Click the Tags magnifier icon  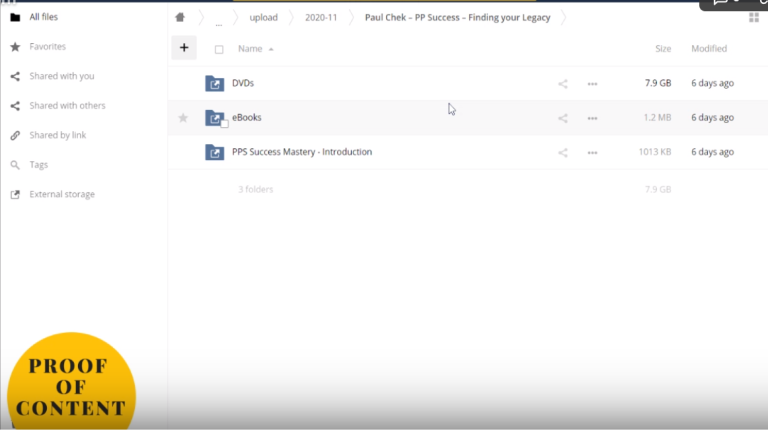tap(15, 165)
